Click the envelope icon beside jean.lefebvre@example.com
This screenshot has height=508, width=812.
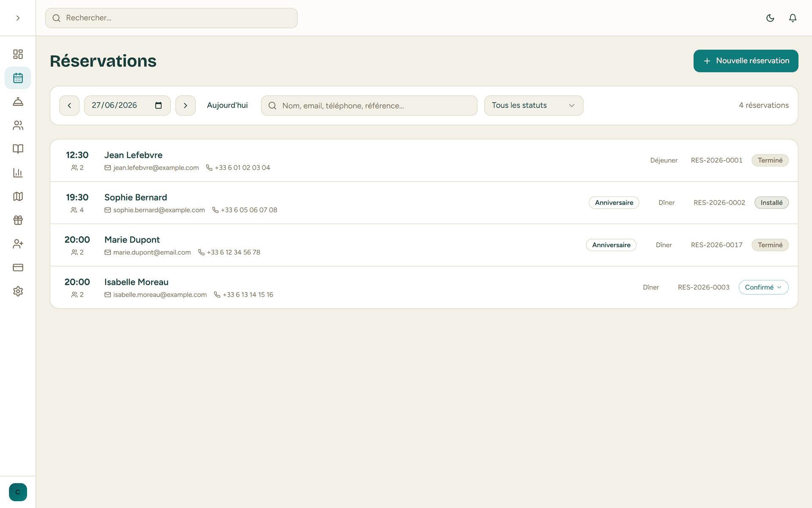tap(108, 168)
